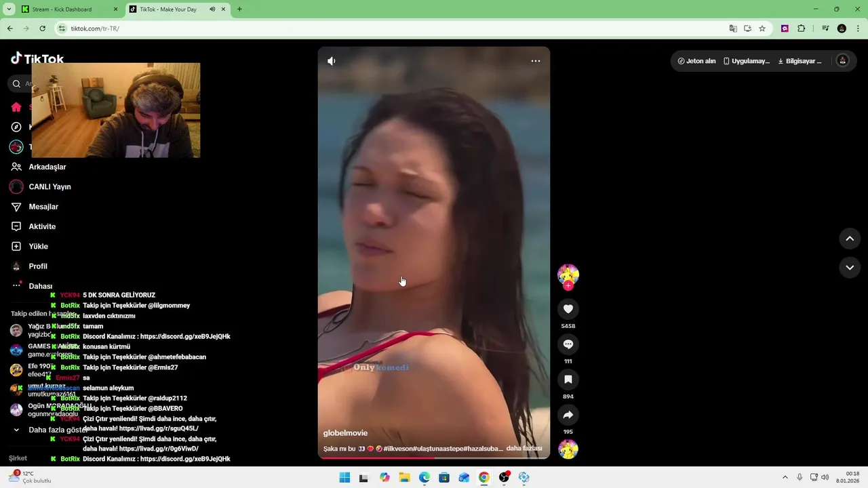This screenshot has width=868, height=488.
Task: Open a new browser tab
Action: (239, 9)
